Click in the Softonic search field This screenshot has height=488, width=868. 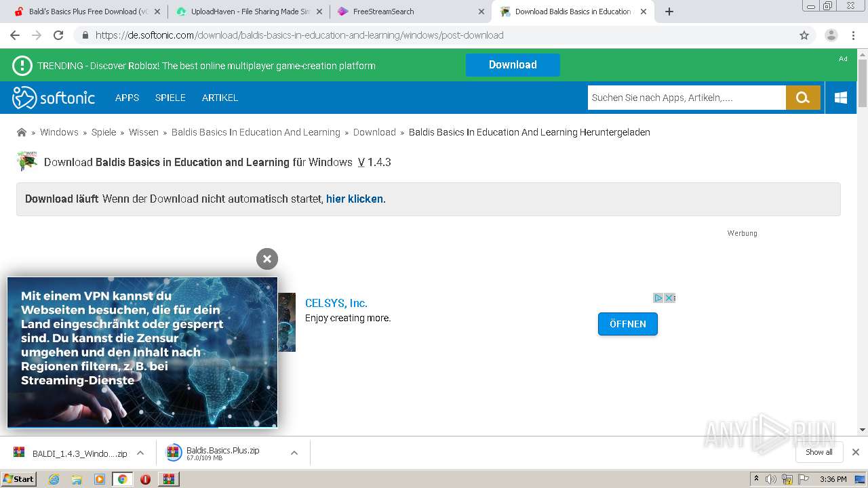point(686,98)
